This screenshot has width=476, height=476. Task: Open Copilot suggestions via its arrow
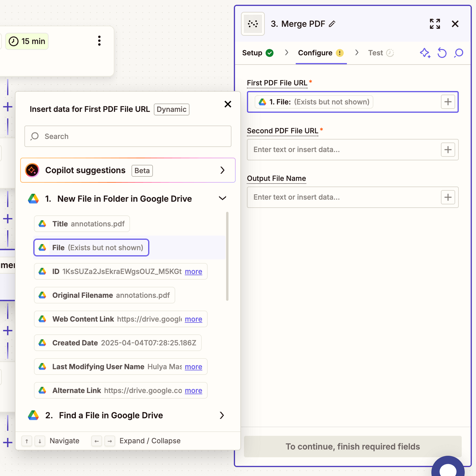click(222, 170)
